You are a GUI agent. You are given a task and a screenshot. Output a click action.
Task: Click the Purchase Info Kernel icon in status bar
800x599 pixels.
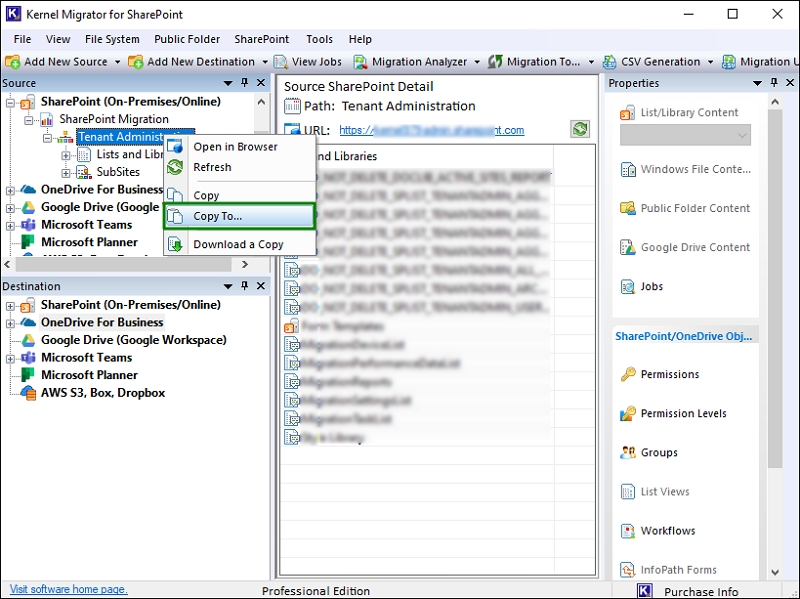coord(645,591)
